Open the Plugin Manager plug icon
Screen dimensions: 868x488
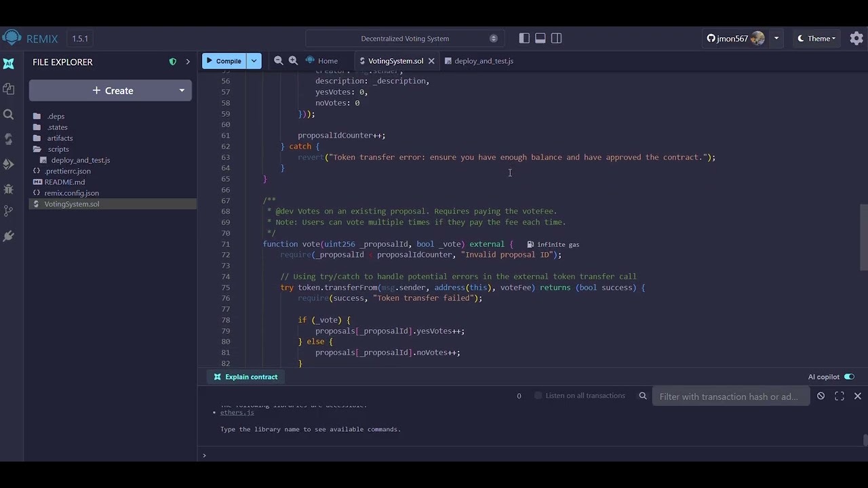point(9,236)
